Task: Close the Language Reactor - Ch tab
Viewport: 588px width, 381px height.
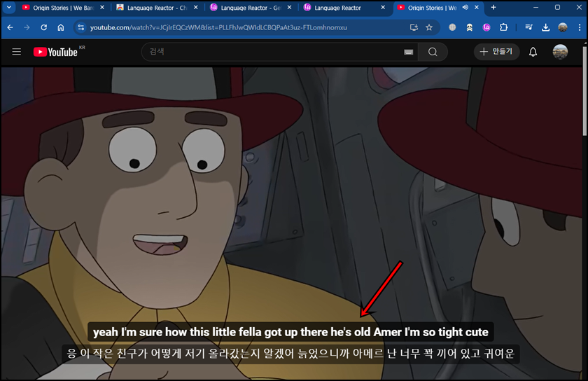Action: click(x=196, y=8)
